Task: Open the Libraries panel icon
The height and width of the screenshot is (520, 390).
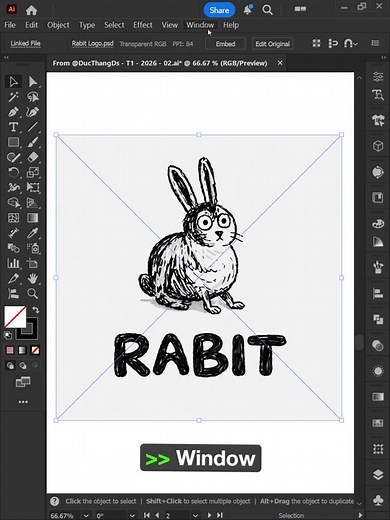Action: 378,198
